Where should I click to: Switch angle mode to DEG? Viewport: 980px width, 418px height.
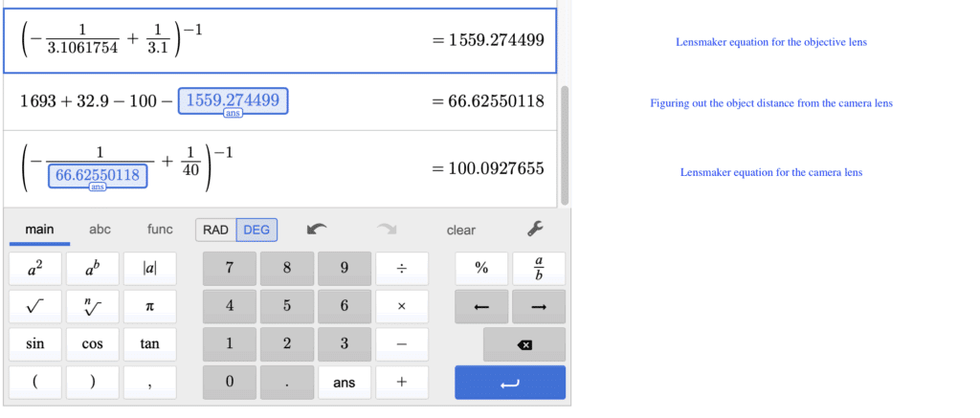(x=256, y=230)
